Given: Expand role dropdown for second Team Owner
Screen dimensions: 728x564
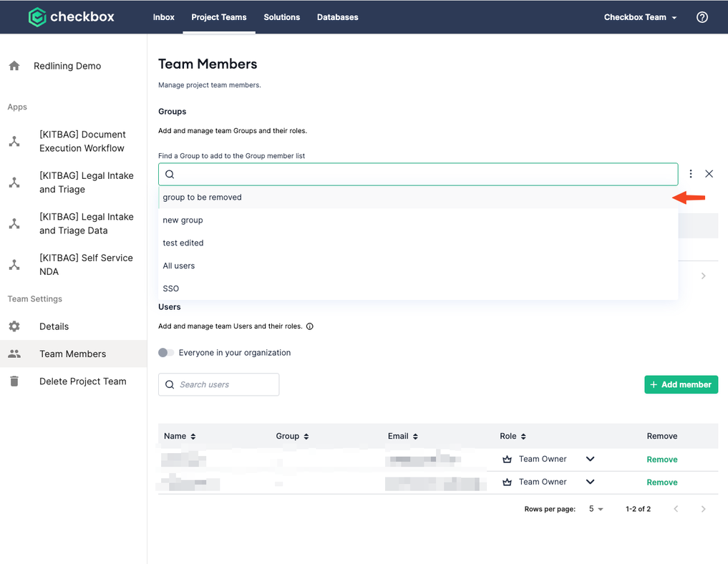Looking at the screenshot, I should point(590,482).
